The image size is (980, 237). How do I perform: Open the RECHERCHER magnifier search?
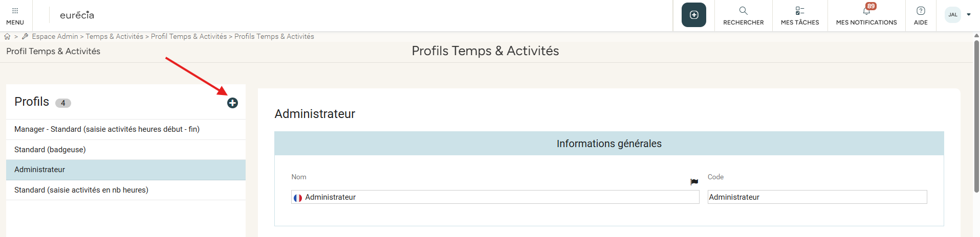pyautogui.click(x=743, y=11)
